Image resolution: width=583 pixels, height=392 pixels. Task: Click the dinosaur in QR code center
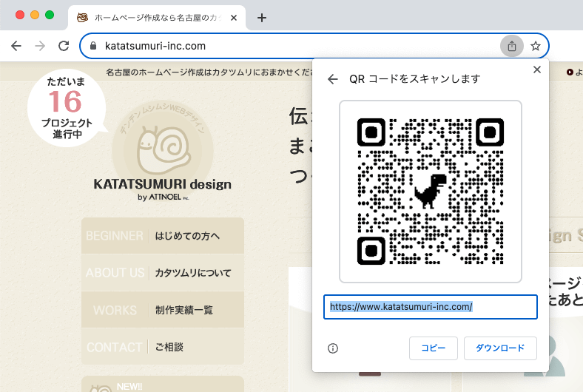pos(431,191)
